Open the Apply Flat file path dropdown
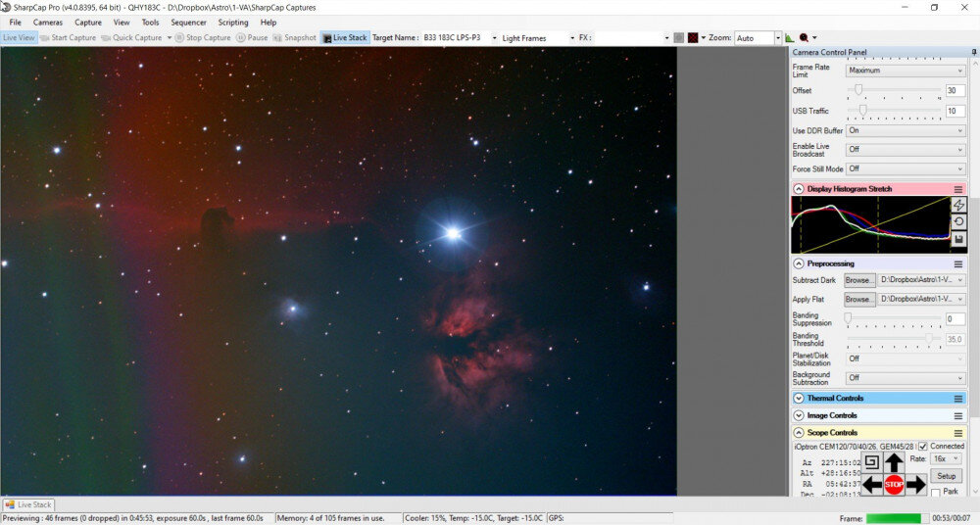This screenshot has height=525, width=980. pos(922,299)
